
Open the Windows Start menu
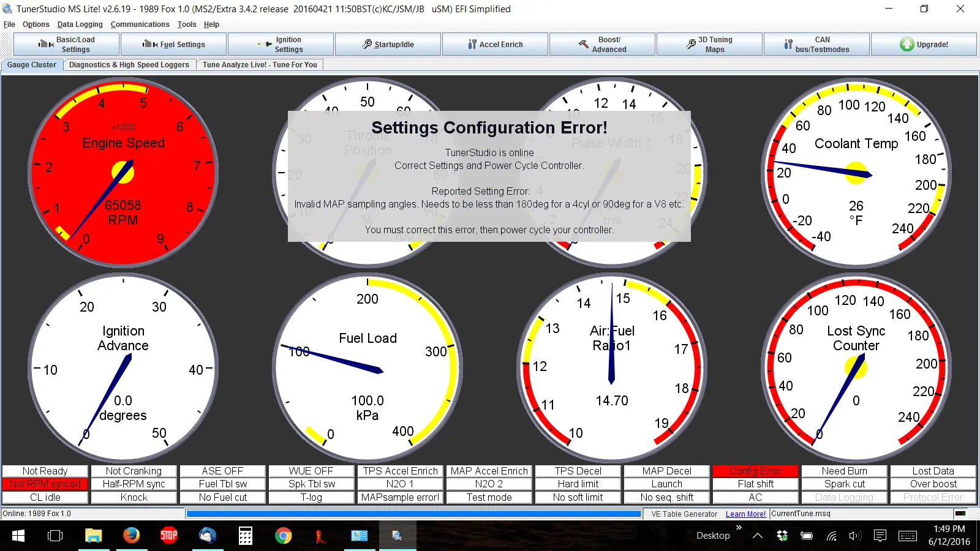tap(18, 536)
